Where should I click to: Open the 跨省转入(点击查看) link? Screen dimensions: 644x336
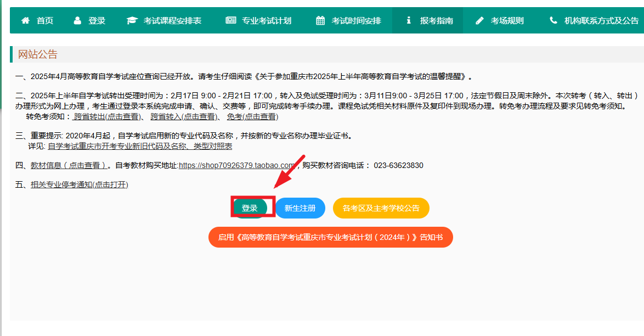pos(183,117)
